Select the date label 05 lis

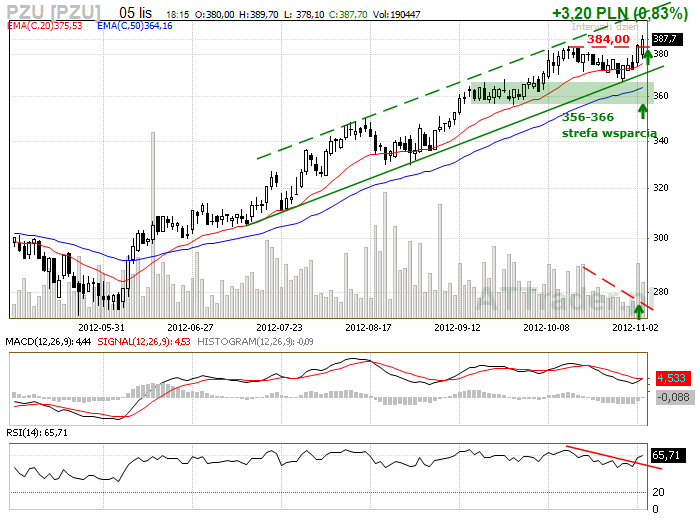[x=136, y=13]
